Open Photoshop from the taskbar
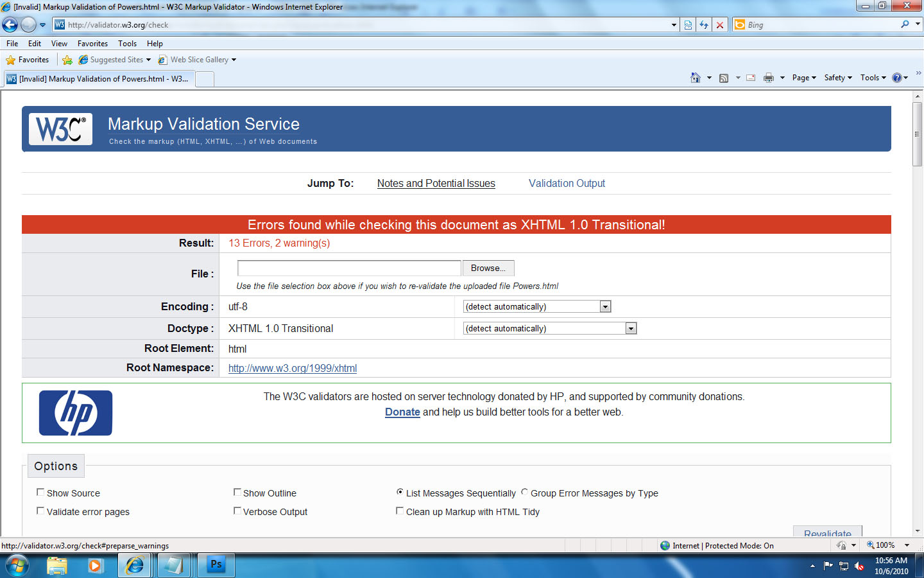924x578 pixels. 216,565
